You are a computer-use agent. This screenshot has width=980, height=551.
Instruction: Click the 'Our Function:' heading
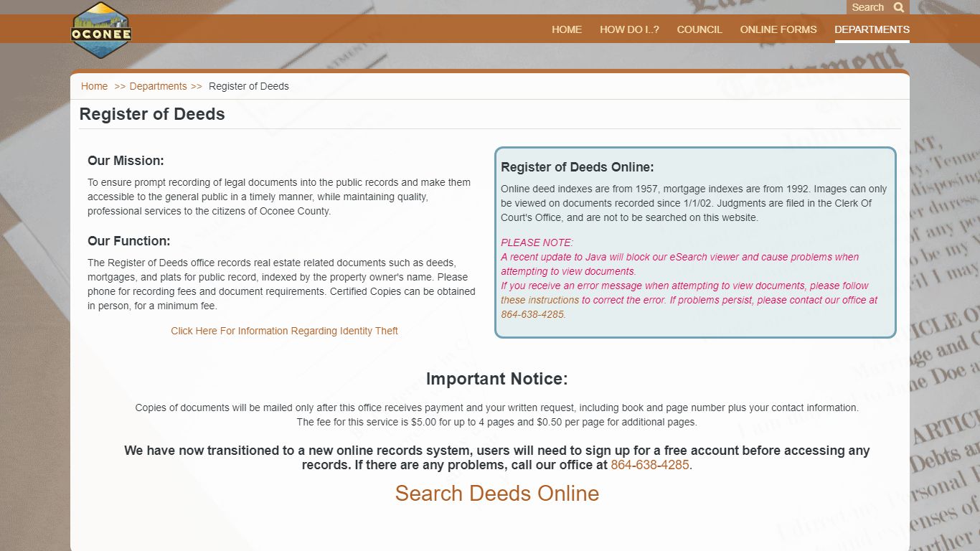click(x=129, y=241)
